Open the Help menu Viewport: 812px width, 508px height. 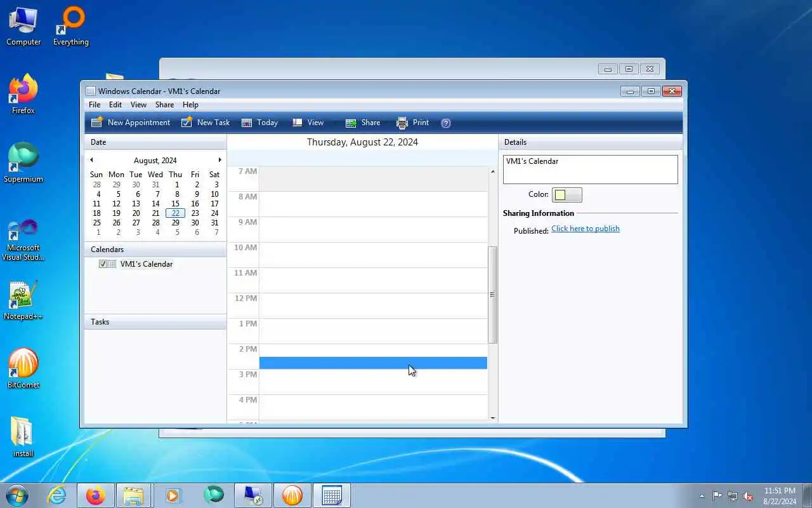pyautogui.click(x=190, y=105)
